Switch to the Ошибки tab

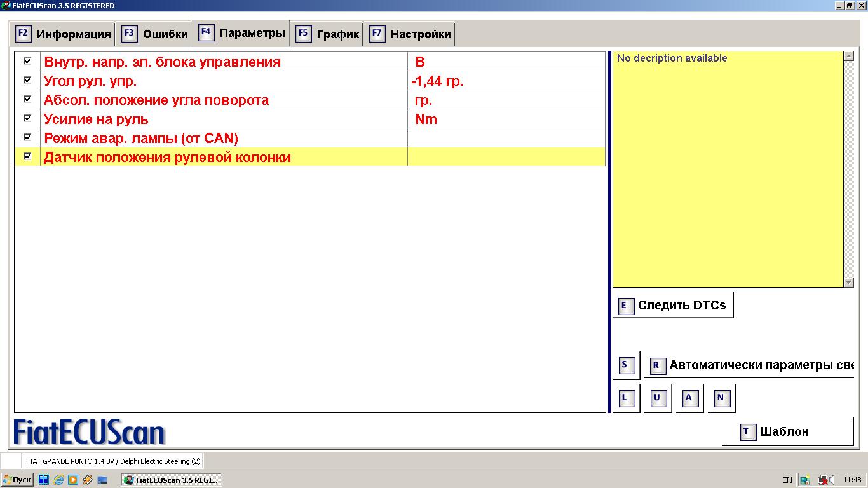pos(154,34)
